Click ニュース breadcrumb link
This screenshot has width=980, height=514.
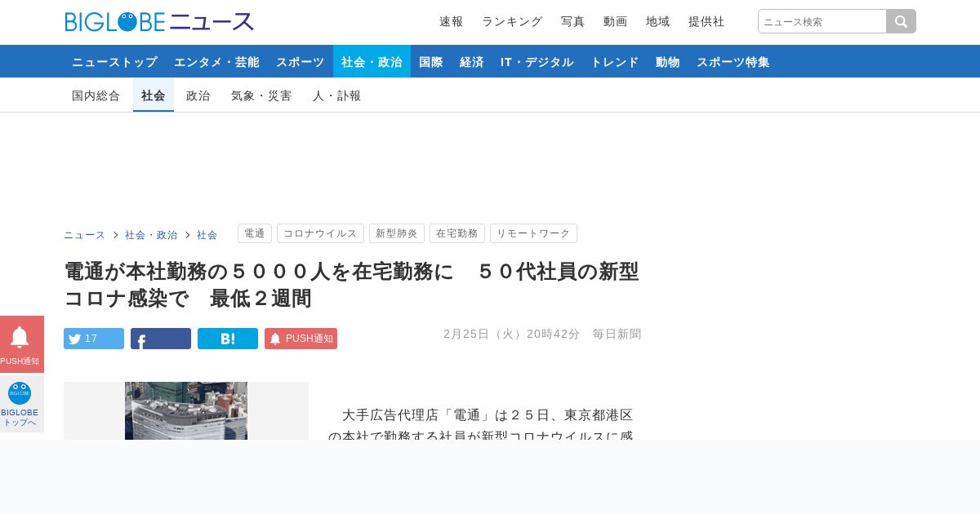(x=85, y=235)
